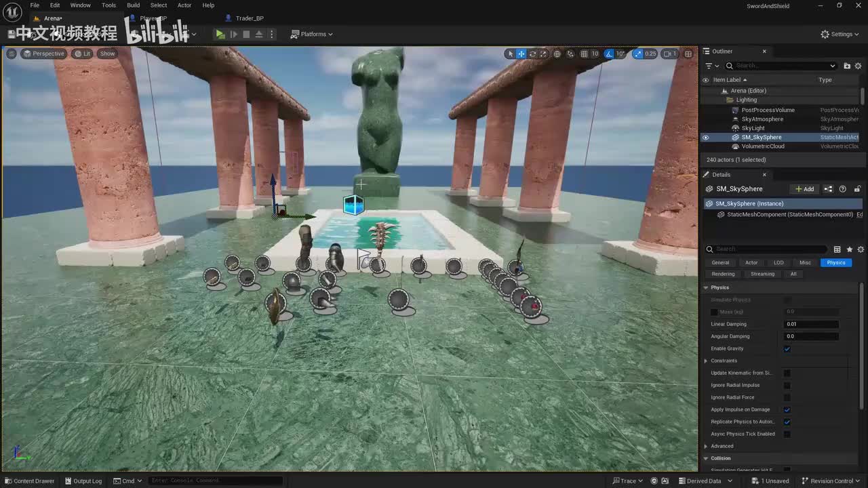Image resolution: width=868 pixels, height=488 pixels.
Task: Toggle the Details panel lock icon
Action: (858, 189)
